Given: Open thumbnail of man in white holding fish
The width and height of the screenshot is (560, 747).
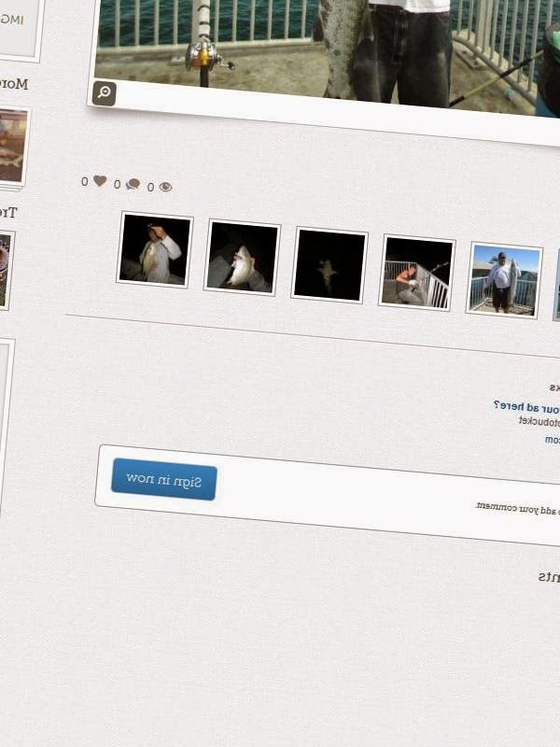Looking at the screenshot, I should (x=155, y=250).
